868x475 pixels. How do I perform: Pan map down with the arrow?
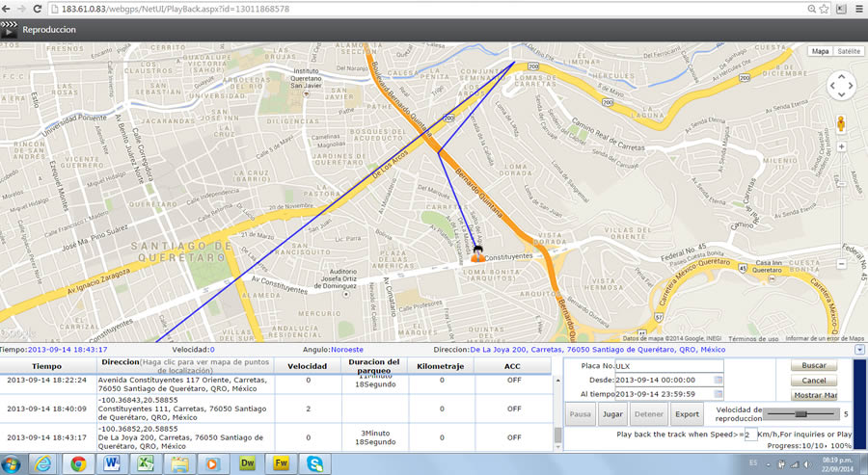point(841,94)
